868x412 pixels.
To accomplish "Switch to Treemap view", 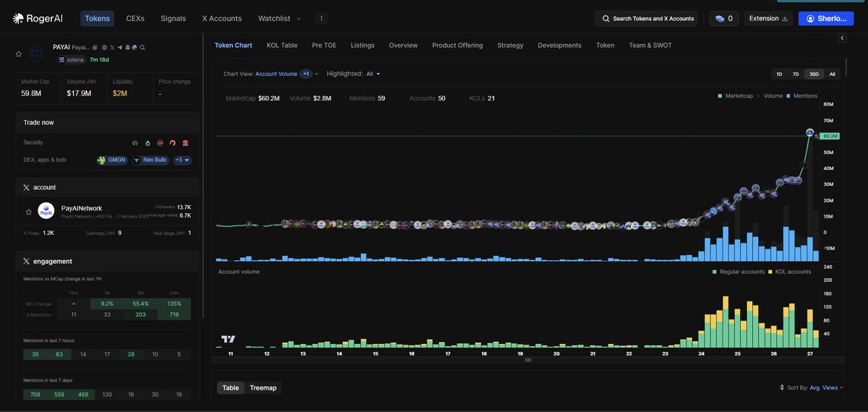I will click(x=263, y=388).
